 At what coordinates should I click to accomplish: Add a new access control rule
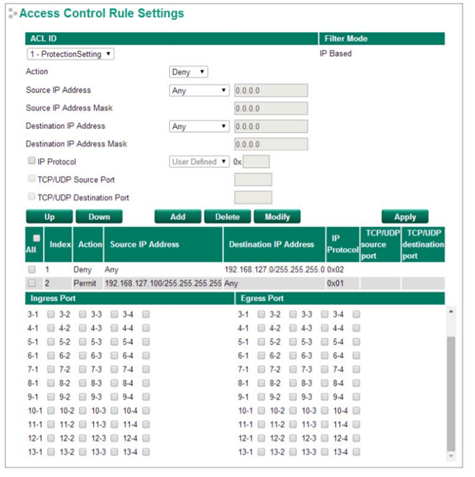click(178, 217)
